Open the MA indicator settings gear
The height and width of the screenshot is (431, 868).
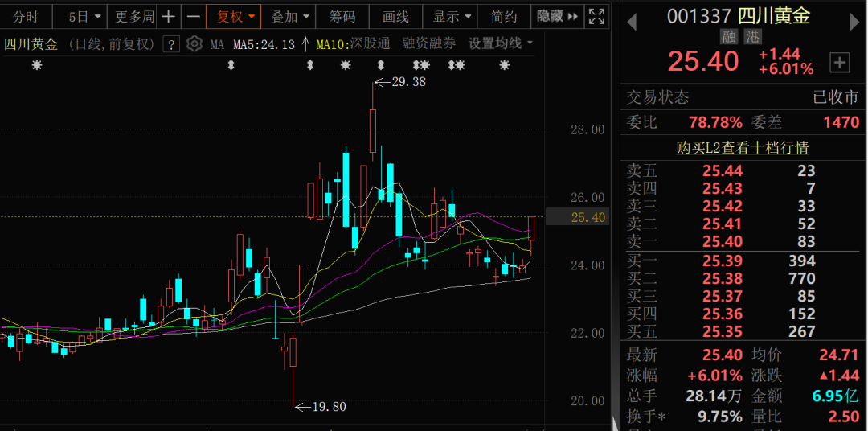point(194,44)
